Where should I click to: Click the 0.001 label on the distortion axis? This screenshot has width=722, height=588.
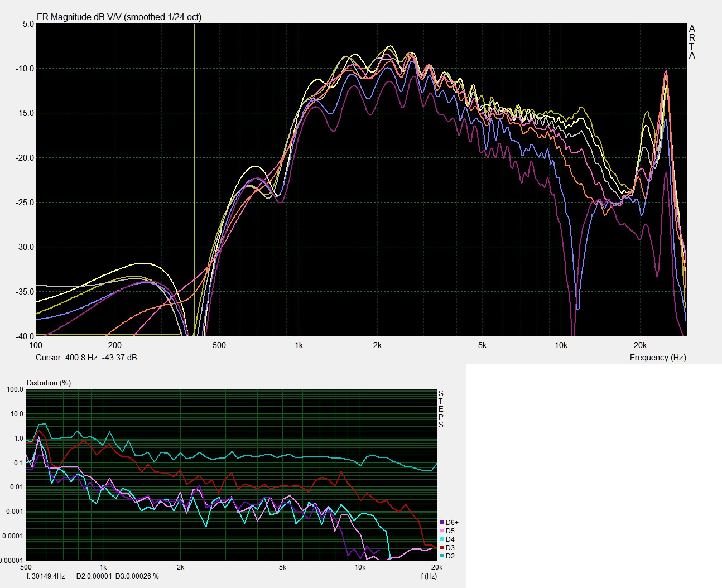tap(15, 512)
